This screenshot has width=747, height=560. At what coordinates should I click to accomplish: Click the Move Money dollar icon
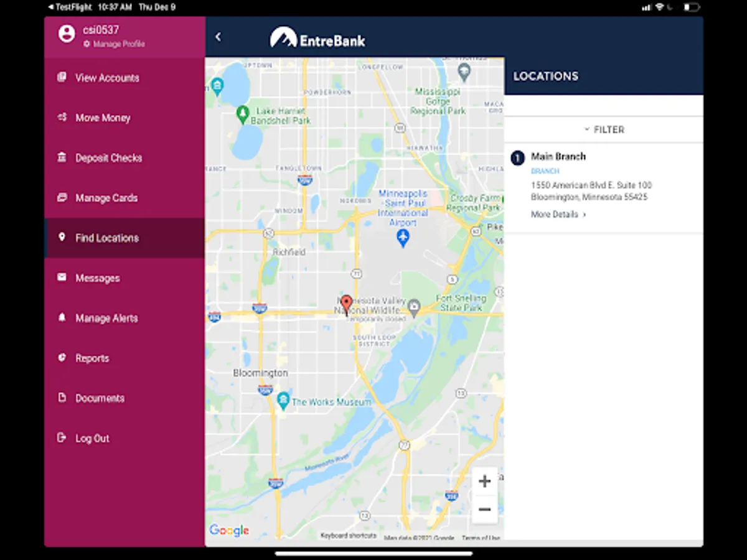(x=62, y=117)
